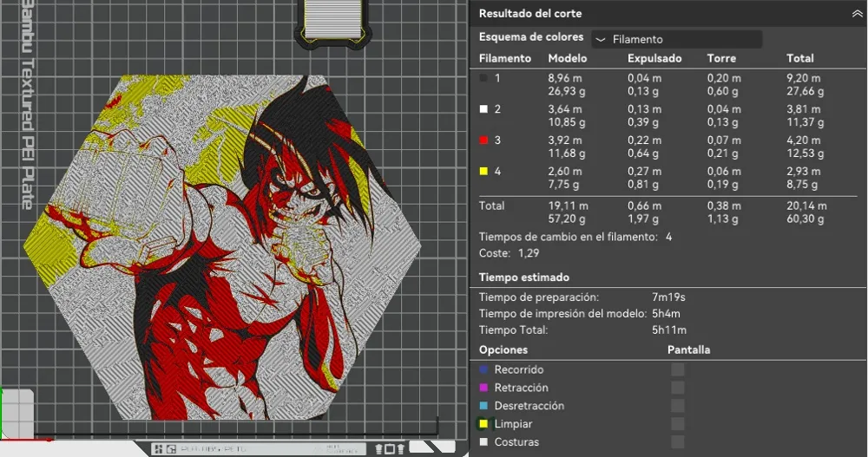
Task: Click the "Expulsado" column header
Action: [654, 58]
